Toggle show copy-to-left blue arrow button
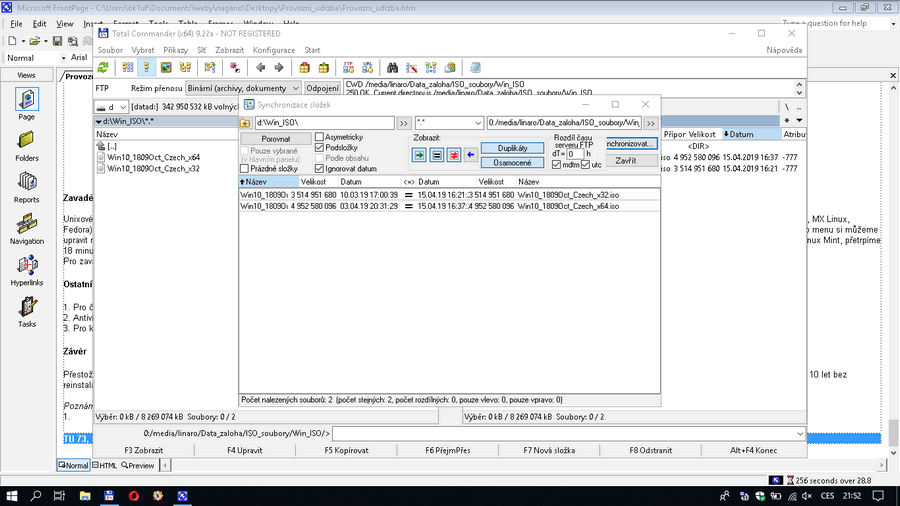Image resolution: width=900 pixels, height=506 pixels. coord(471,155)
